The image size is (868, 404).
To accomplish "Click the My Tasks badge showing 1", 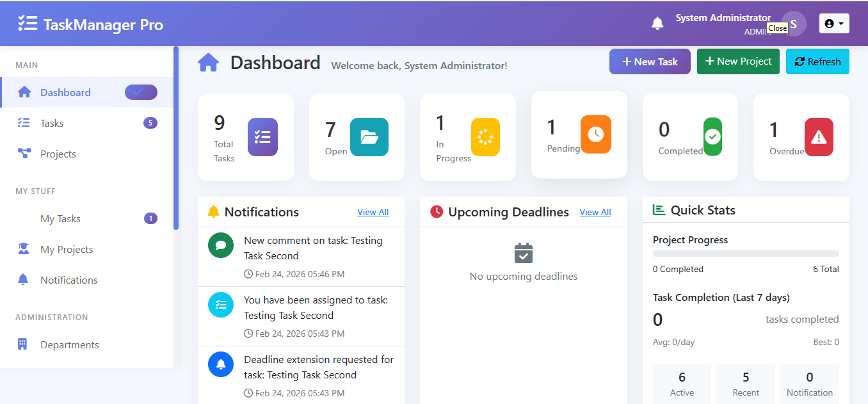I will click(x=150, y=218).
